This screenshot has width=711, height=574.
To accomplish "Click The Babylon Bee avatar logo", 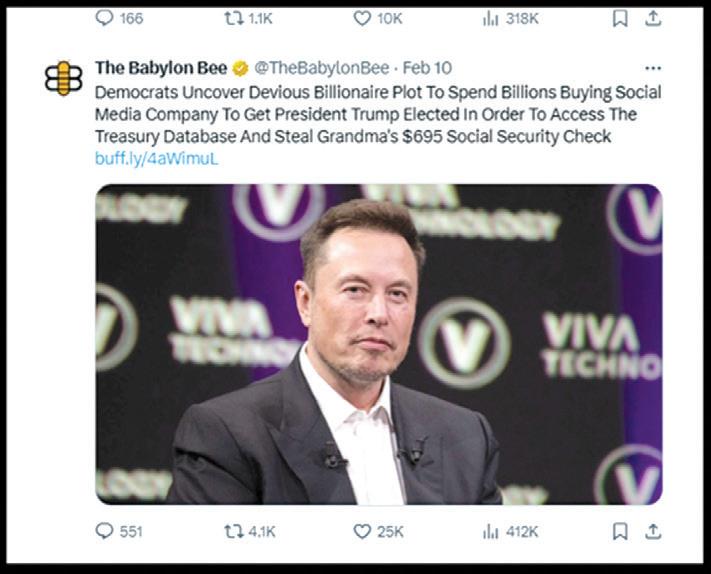I will pyautogui.click(x=64, y=79).
